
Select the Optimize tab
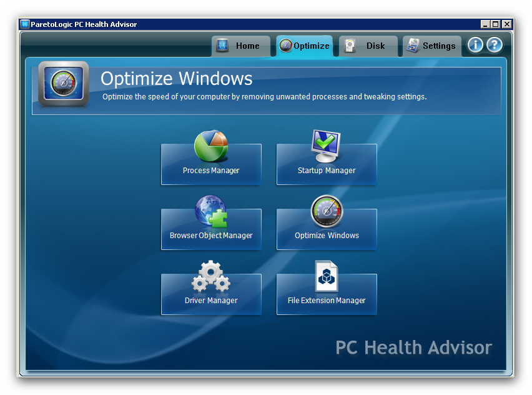[x=304, y=46]
